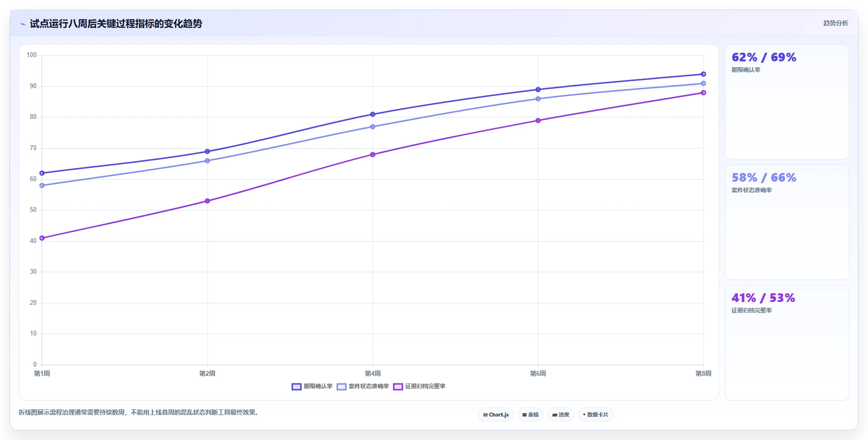This screenshot has width=868, height=440.
Task: Click the 58% / 66% value in side card
Action: point(764,178)
